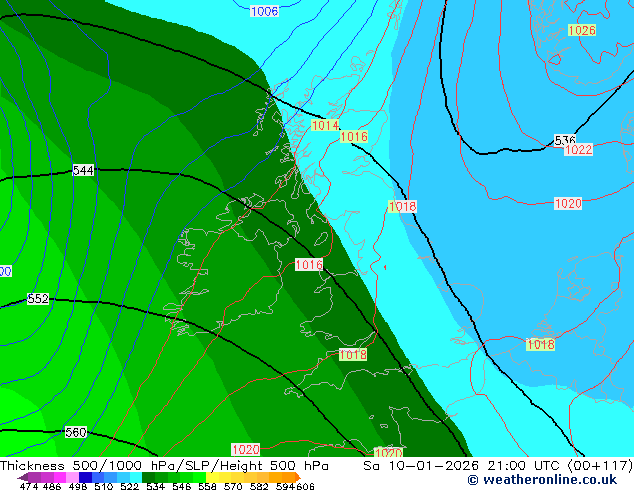
Task: Click the cyan legend swatch
Action: (136, 477)
